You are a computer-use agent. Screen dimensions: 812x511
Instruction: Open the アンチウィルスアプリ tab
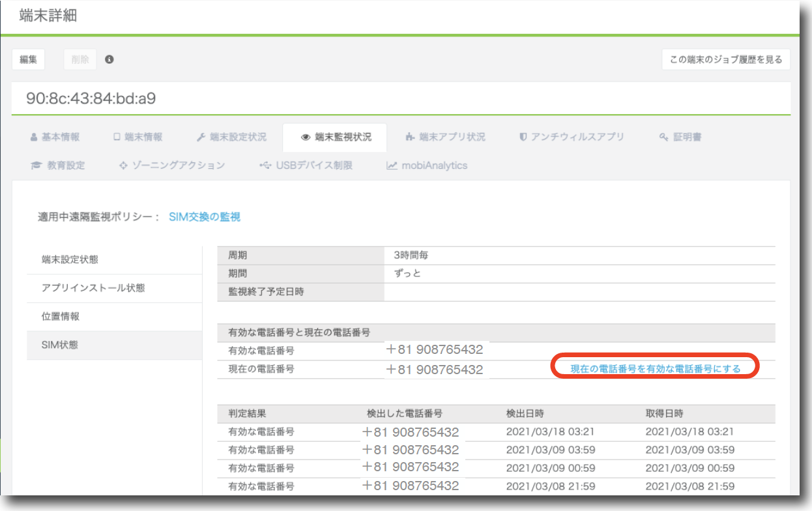point(572,137)
